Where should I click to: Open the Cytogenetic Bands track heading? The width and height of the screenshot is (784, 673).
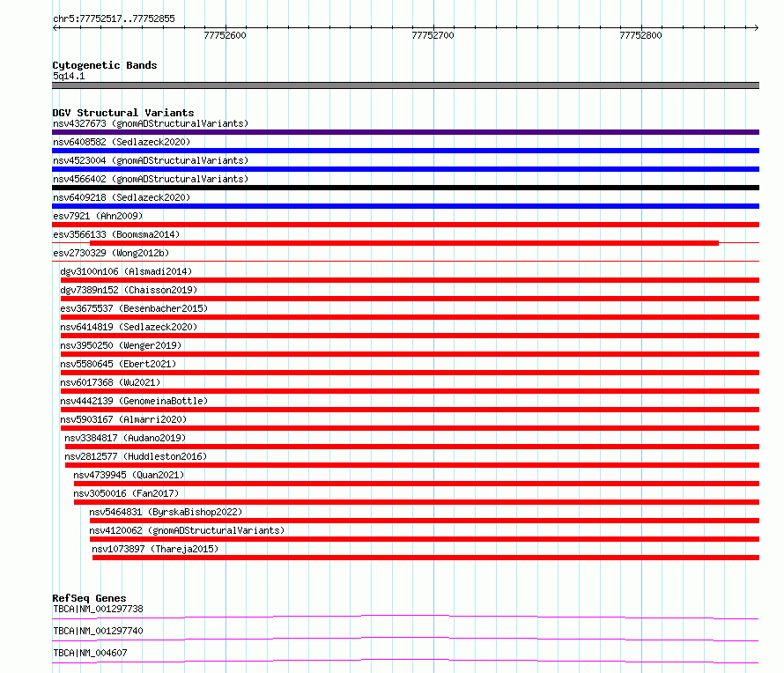coord(105,65)
